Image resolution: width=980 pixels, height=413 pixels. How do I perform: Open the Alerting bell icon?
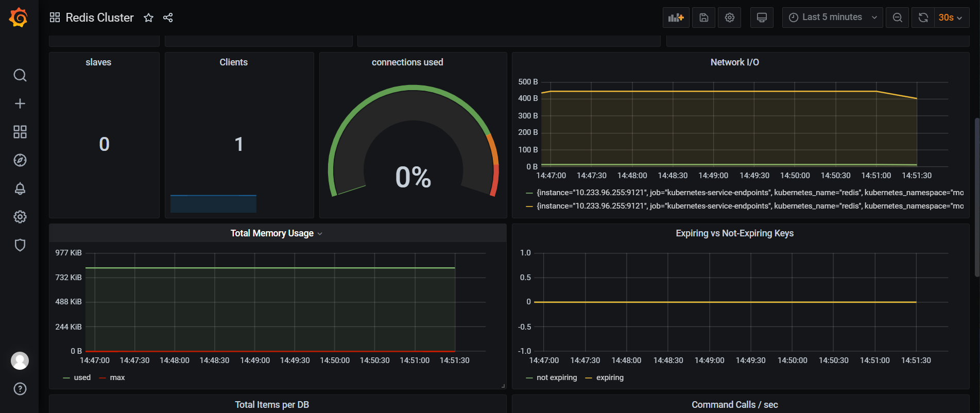(20, 188)
